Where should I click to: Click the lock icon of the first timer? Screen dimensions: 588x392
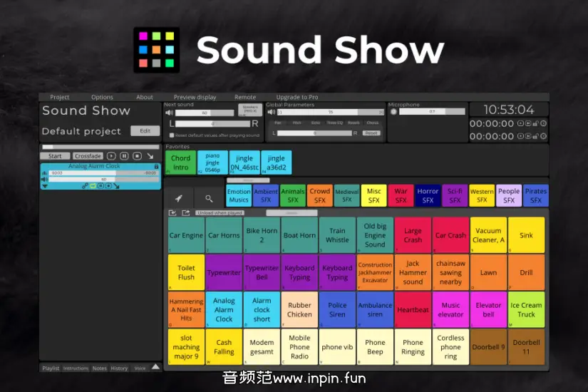(535, 123)
